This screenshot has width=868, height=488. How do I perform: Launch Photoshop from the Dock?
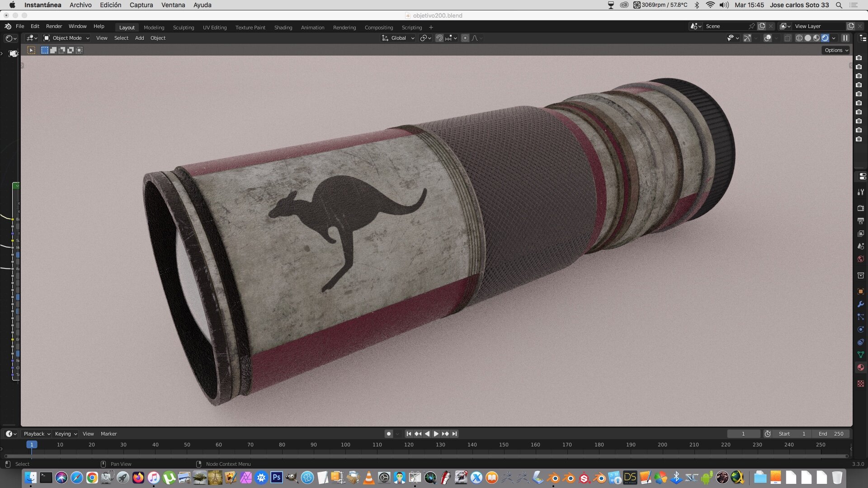coord(277,477)
